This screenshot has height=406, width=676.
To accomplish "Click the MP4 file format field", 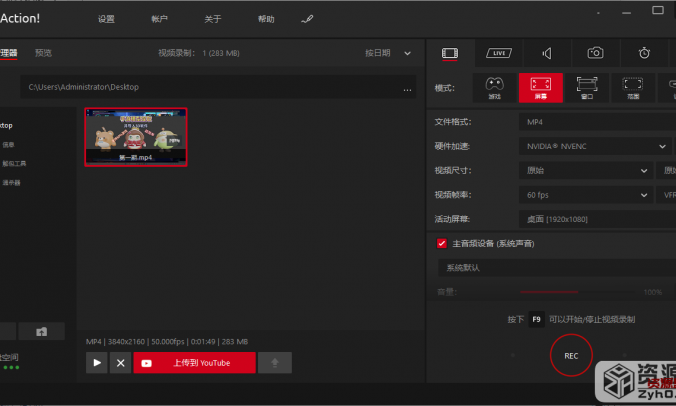I will [597, 122].
